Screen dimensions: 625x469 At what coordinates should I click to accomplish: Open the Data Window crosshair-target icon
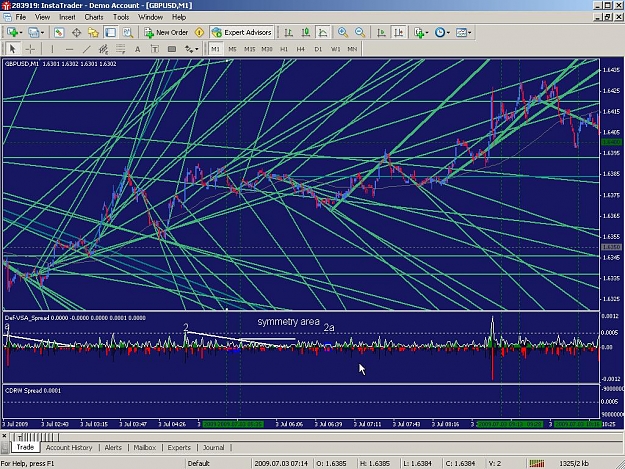76,33
